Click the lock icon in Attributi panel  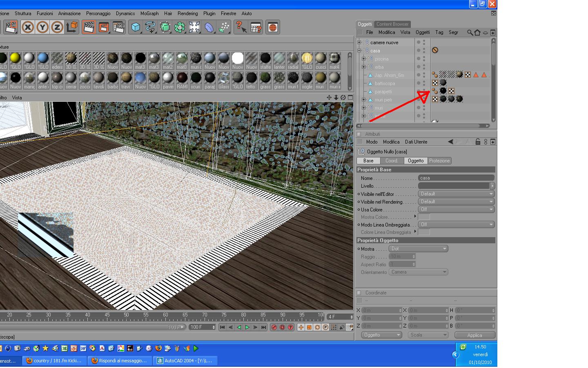477,142
